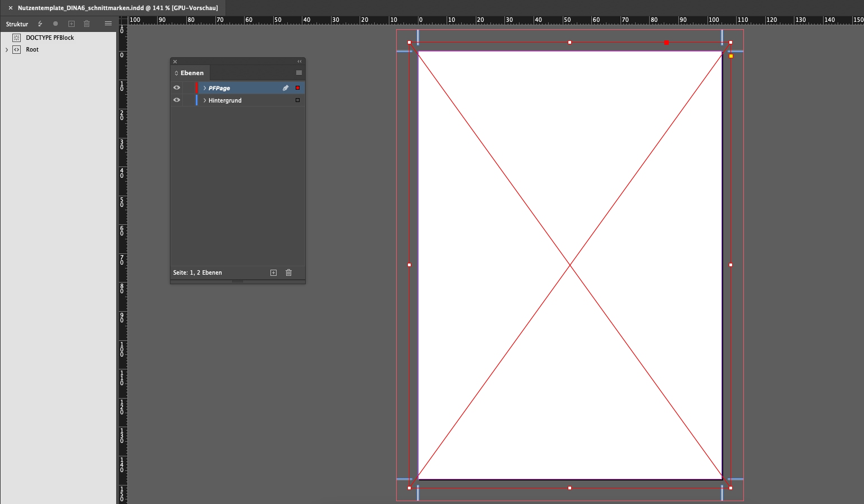Viewport: 864px width, 504px height.
Task: Toggle lock on the Hintergrund layer
Action: pyautogui.click(x=189, y=100)
